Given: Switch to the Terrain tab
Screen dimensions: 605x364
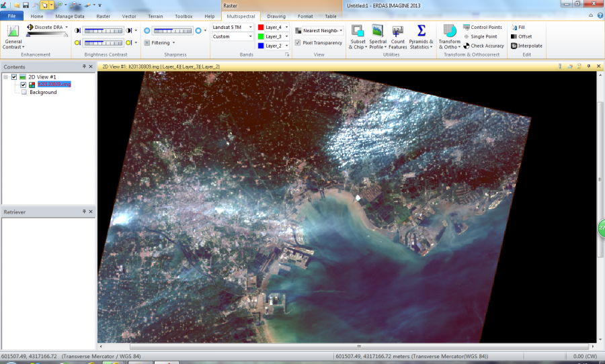Looking at the screenshot, I should (155, 16).
